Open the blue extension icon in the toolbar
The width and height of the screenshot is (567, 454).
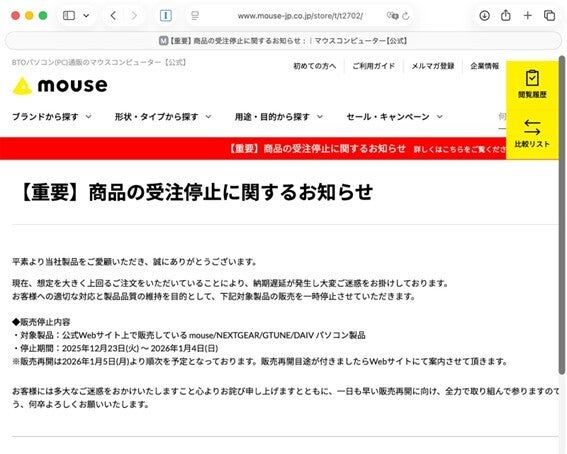[166, 16]
